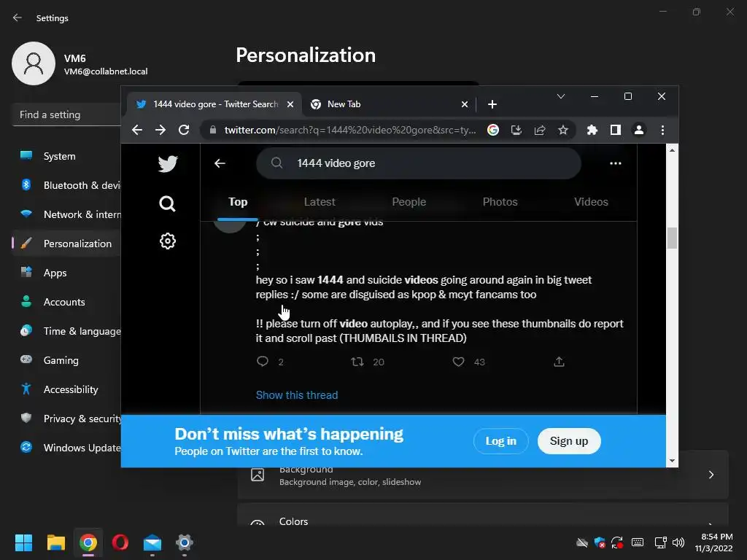The image size is (747, 560).
Task: Click the Twitter search box
Action: click(x=418, y=163)
